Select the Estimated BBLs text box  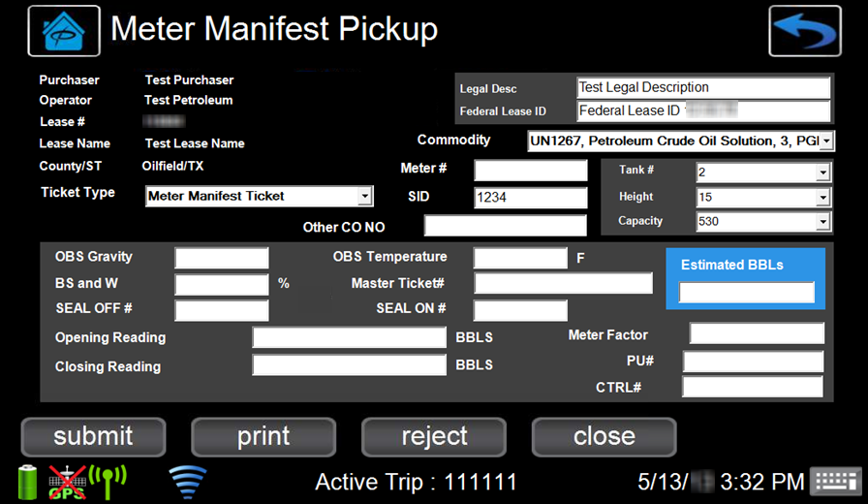click(x=746, y=293)
